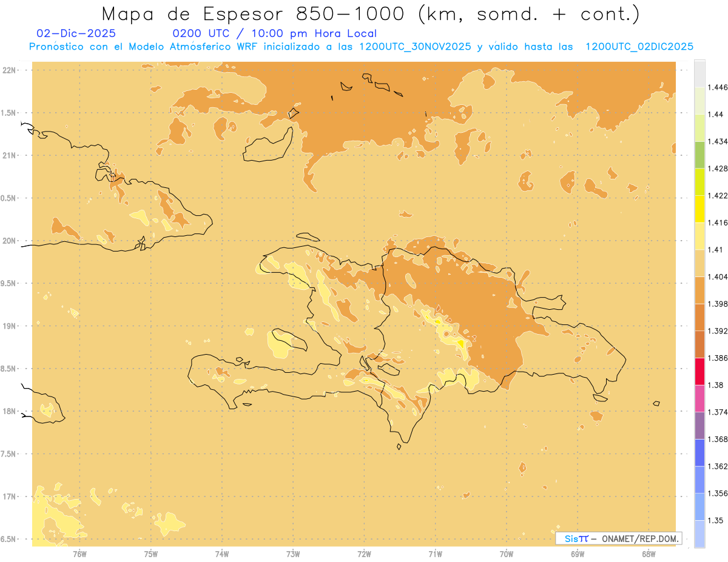
Task: Click the 68W longitude label
Action: coord(649,554)
